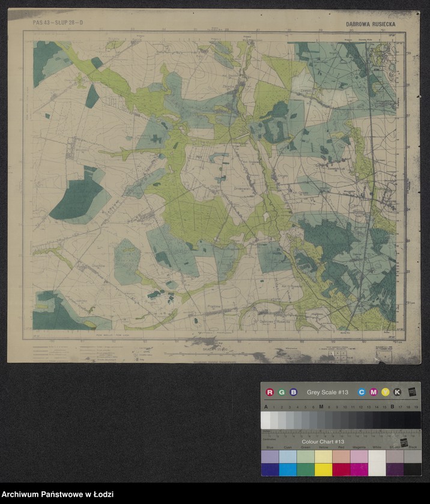Click the Dąbrowa Rusiecka village label on map
The width and height of the screenshot is (430, 504).
[276, 322]
